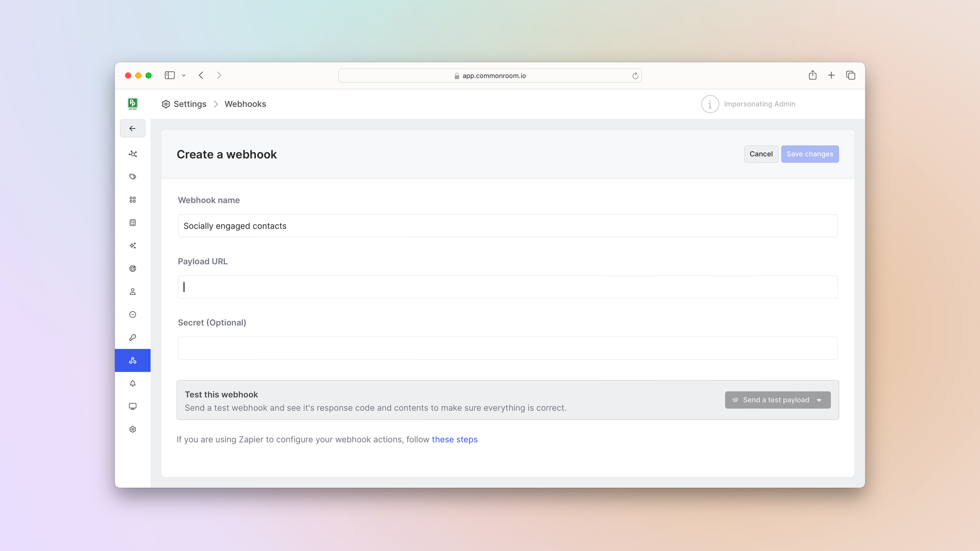980x551 pixels.
Task: Reload the page with refresh icon
Action: (635, 76)
